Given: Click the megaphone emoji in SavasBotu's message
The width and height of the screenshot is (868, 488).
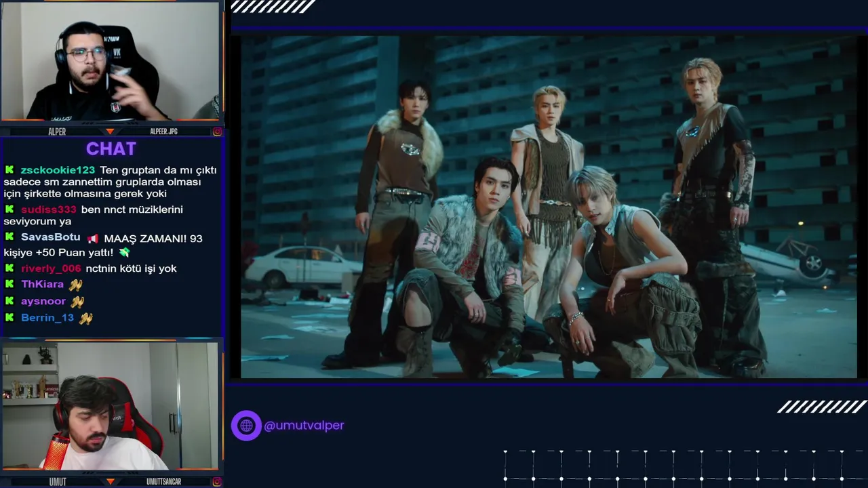Looking at the screenshot, I should click(92, 238).
